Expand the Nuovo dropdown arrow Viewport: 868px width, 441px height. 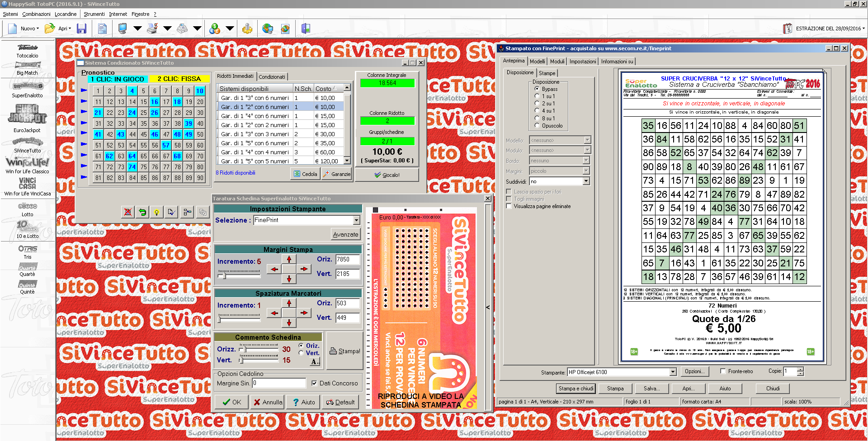click(38, 28)
